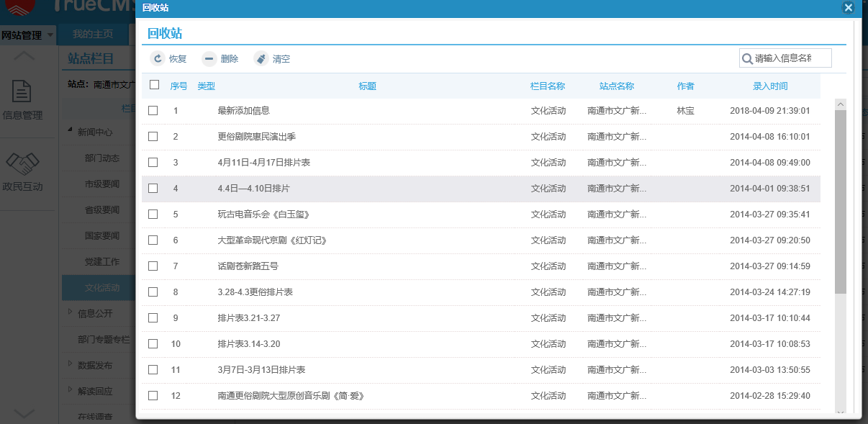Screen dimensions: 868x424
Task: Check the box for 排片表3.14-3.20
Action: (153, 344)
